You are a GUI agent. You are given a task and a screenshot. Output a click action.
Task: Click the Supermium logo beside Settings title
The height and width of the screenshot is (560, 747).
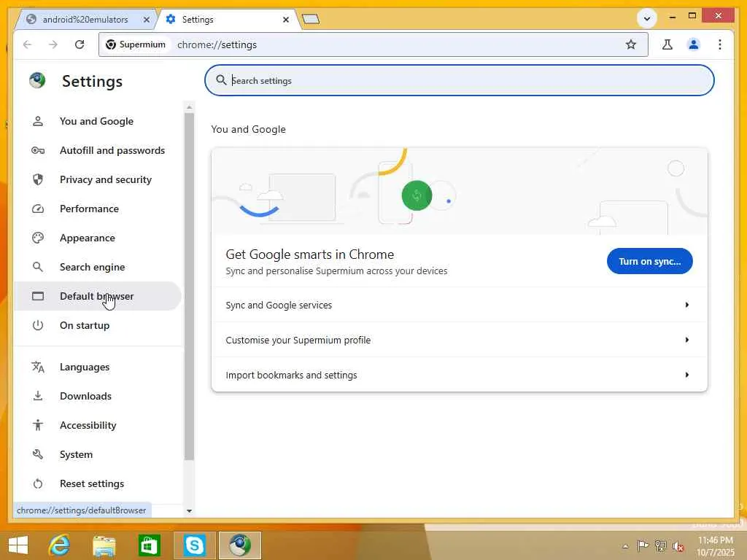37,80
